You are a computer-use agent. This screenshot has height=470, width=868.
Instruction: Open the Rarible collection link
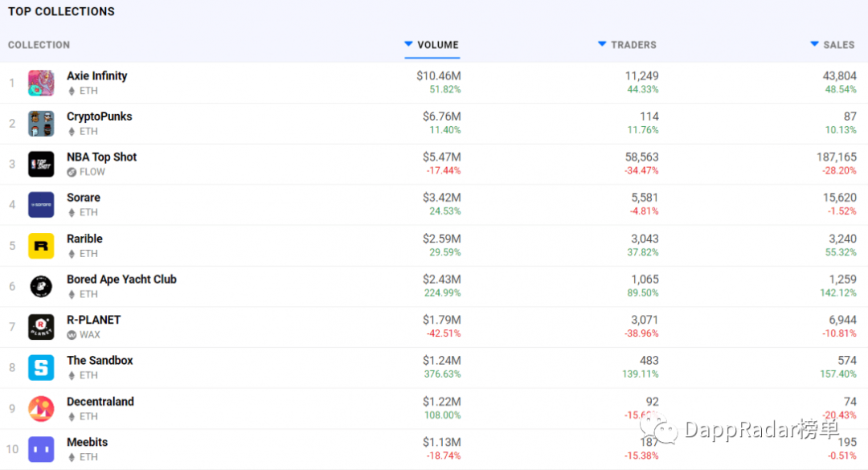click(84, 239)
